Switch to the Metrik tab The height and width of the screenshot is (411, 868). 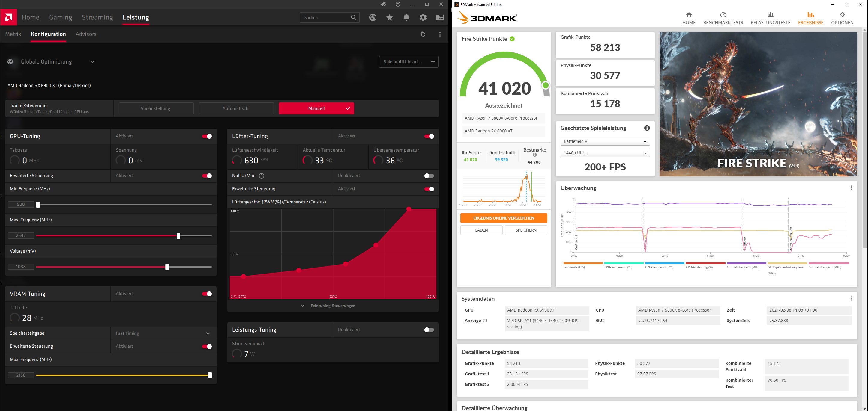pyautogui.click(x=13, y=34)
